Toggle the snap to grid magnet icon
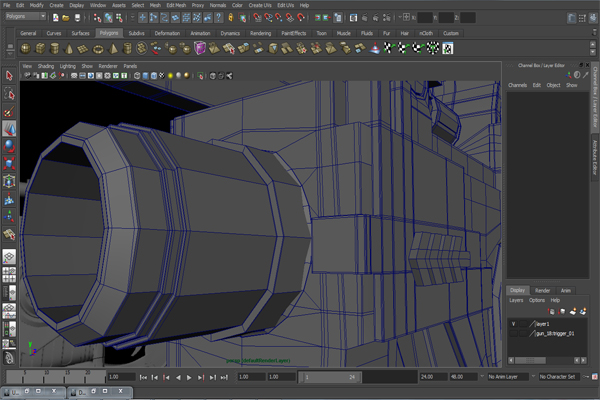Viewport: 600px width, 400px height. tap(258, 18)
